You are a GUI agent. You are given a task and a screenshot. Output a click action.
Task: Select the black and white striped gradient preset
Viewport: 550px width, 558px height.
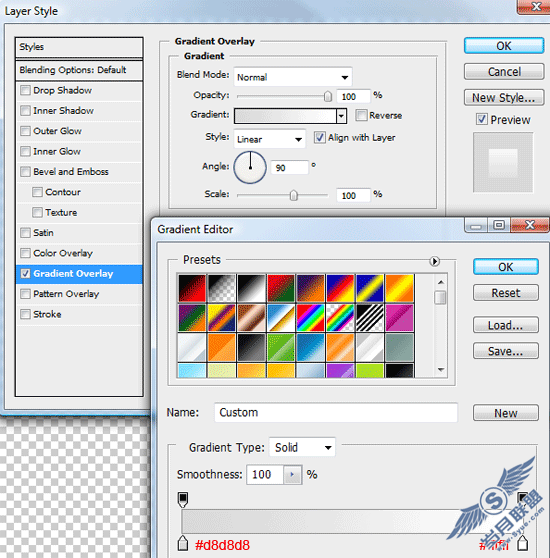[370, 317]
